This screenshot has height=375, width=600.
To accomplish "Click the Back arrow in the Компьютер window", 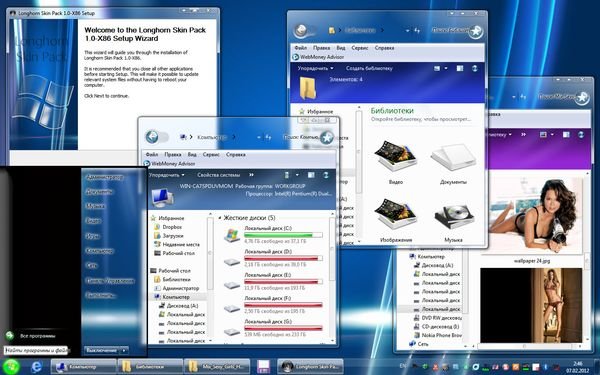I will click(152, 137).
